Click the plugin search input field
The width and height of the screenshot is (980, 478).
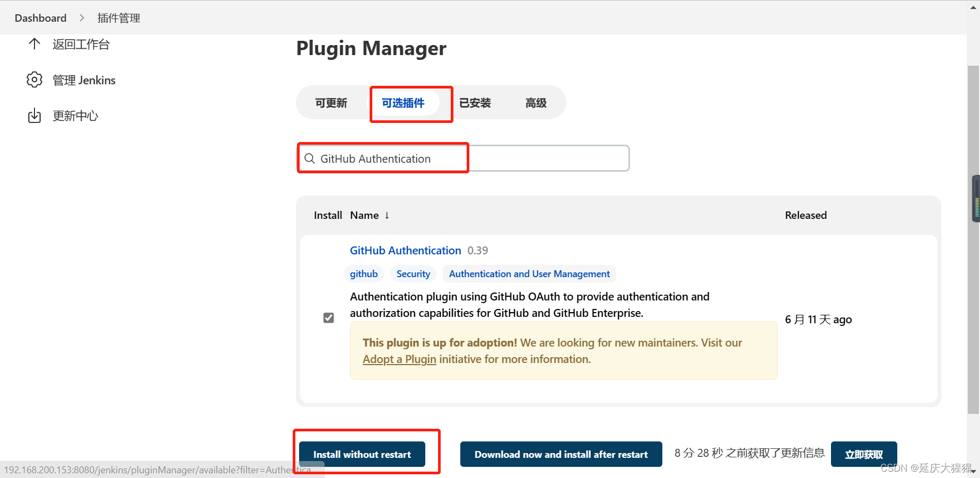tap(463, 158)
